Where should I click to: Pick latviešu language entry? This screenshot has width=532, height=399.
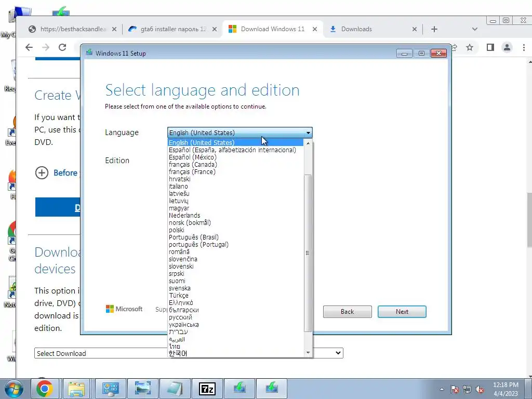235,194
